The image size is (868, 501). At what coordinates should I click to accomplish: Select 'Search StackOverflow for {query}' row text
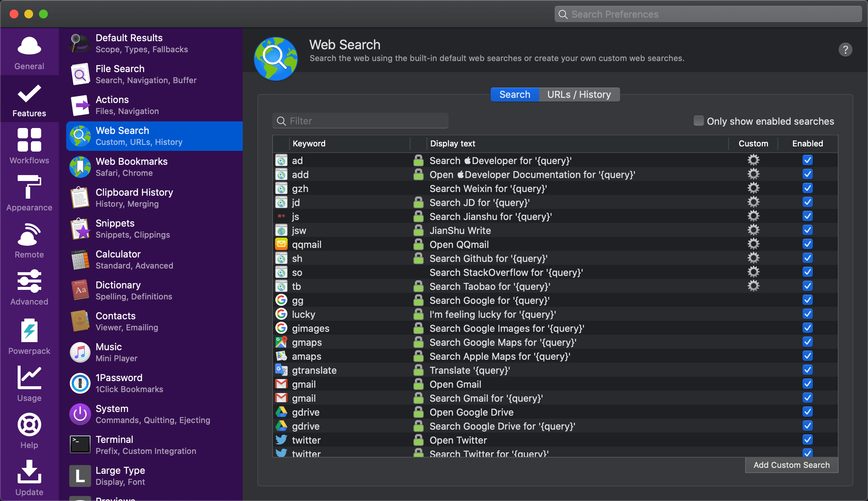[506, 273]
